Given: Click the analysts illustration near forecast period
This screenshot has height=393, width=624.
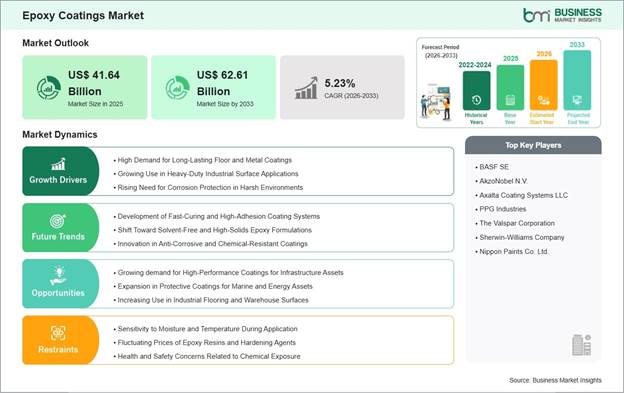Looking at the screenshot, I should point(436,102).
